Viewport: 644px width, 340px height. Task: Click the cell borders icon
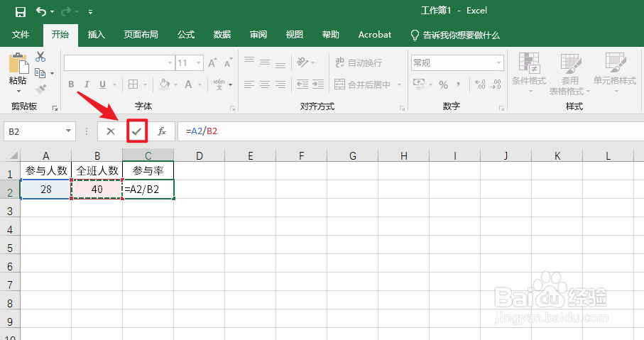click(133, 84)
